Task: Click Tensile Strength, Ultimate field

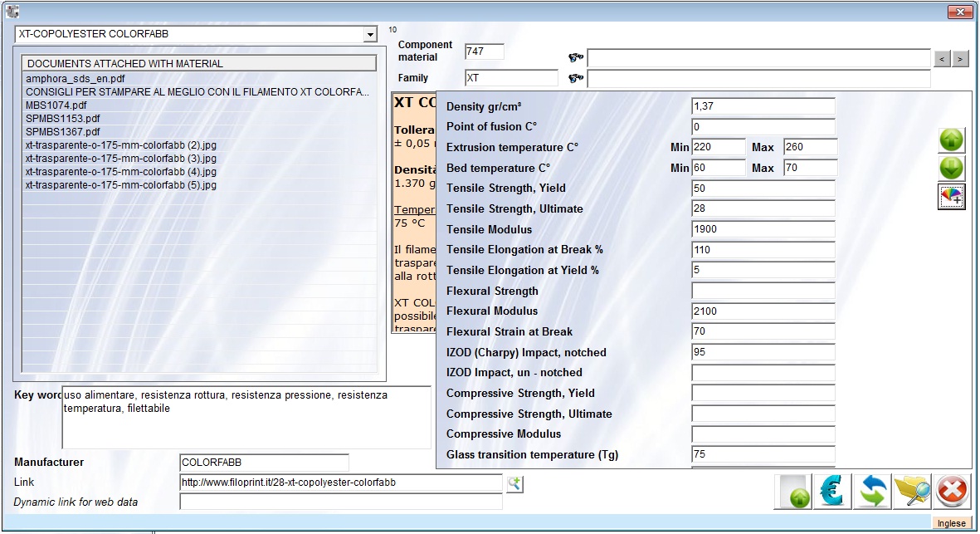Action: tap(763, 208)
